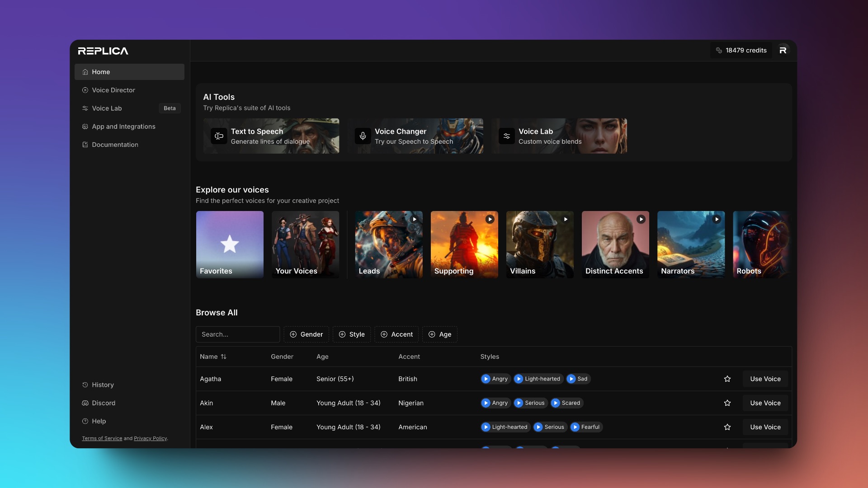Screen dimensions: 868x488
Task: Select the 'Nigerian' accent cell
Action: click(411, 403)
